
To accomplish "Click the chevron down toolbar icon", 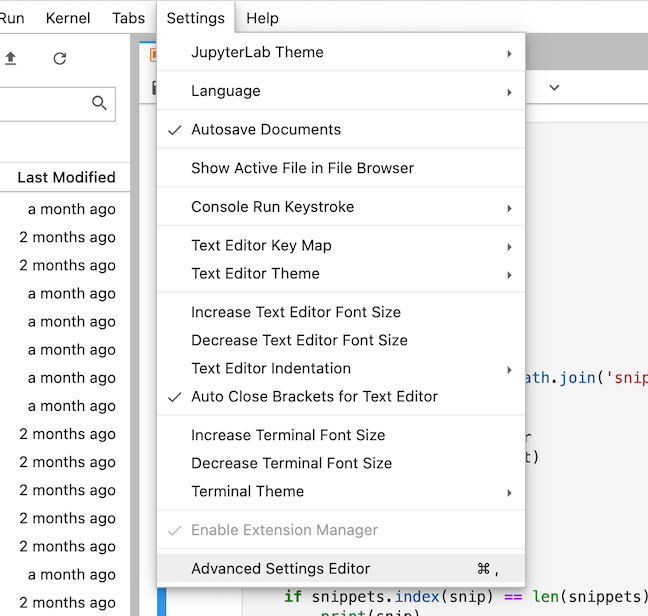I will (554, 88).
